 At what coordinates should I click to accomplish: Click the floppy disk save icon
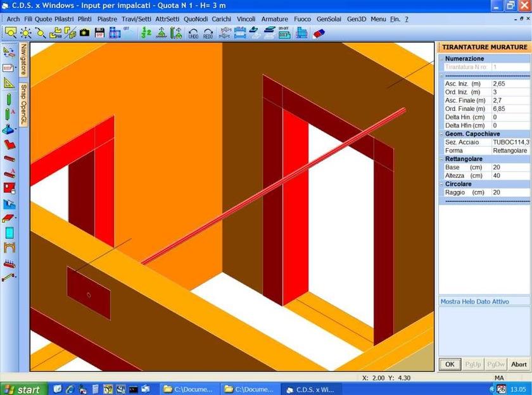(99, 32)
